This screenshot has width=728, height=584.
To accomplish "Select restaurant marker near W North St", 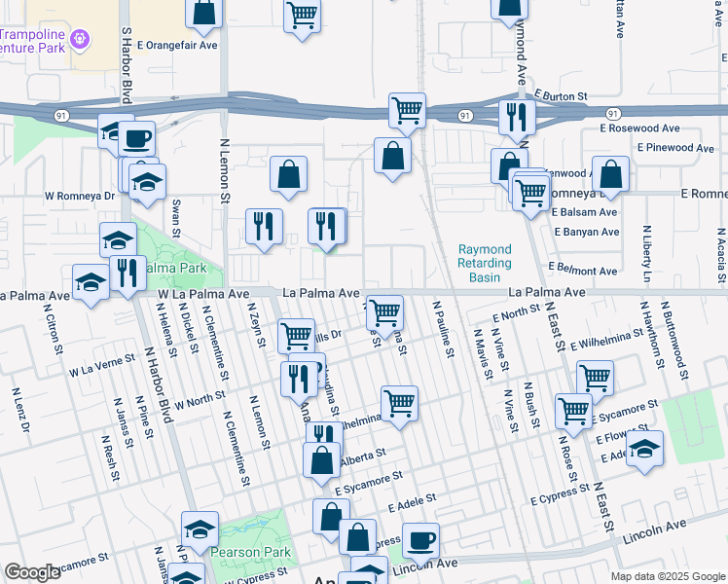I will pos(300,380).
